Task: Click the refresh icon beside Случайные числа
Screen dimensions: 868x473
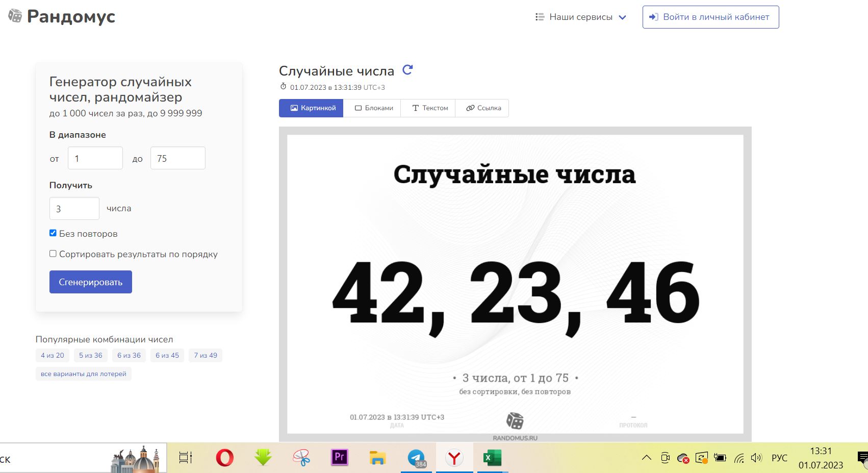Action: pyautogui.click(x=407, y=70)
